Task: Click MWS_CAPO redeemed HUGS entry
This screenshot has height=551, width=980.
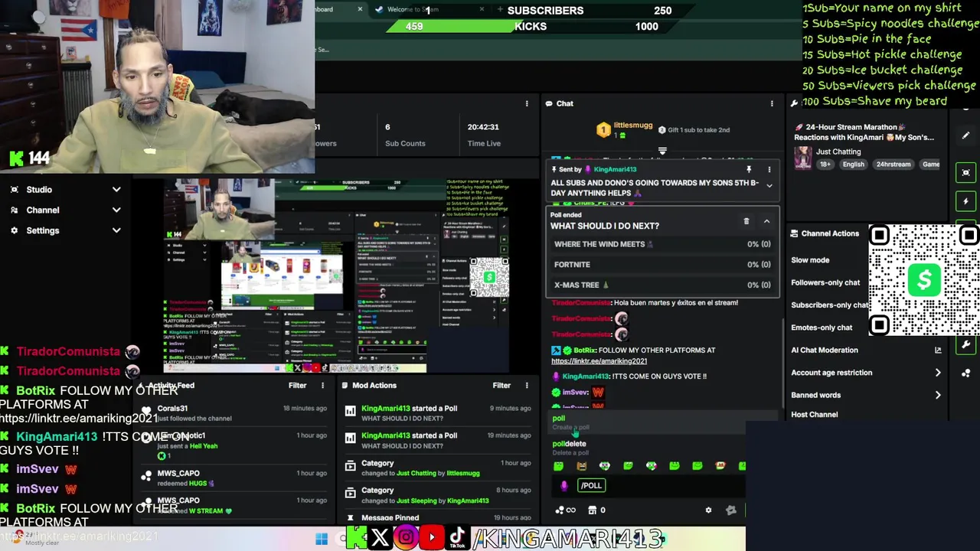Action: pyautogui.click(x=234, y=478)
